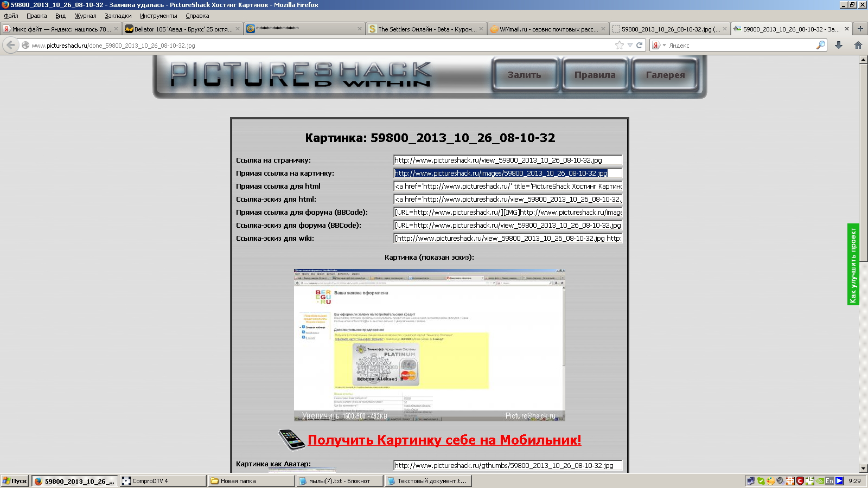
Task: Click the En language indicator
Action: coord(829,481)
